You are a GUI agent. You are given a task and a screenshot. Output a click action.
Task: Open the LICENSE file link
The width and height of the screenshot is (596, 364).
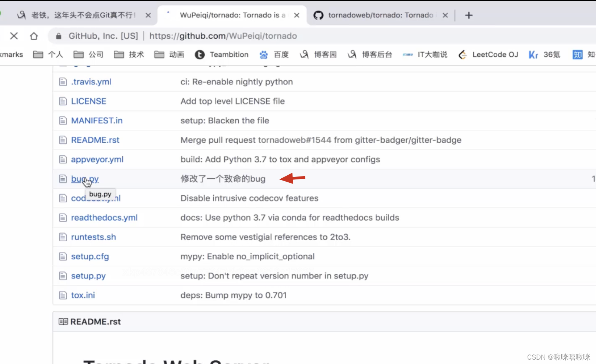pos(88,101)
